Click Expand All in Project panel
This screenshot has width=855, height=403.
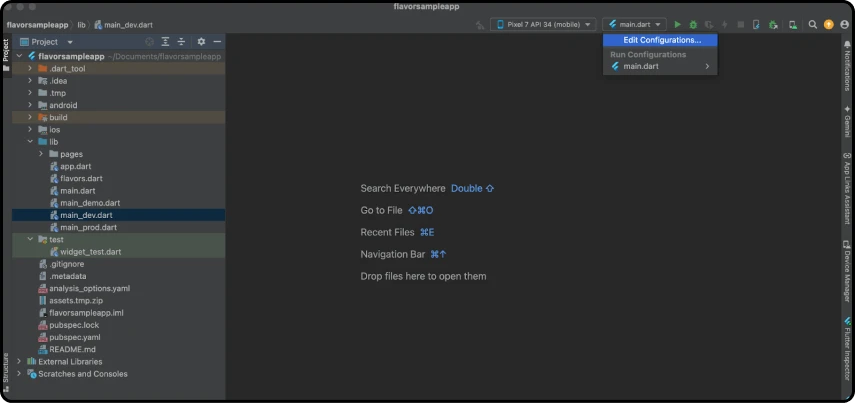tap(165, 42)
